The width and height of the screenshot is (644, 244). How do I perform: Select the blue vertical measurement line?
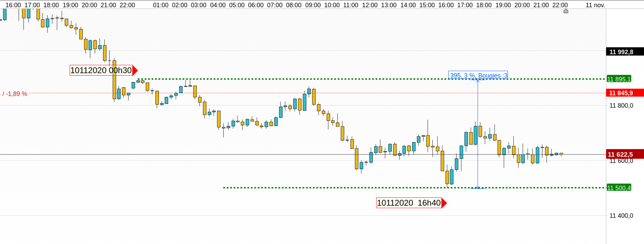[x=478, y=133]
